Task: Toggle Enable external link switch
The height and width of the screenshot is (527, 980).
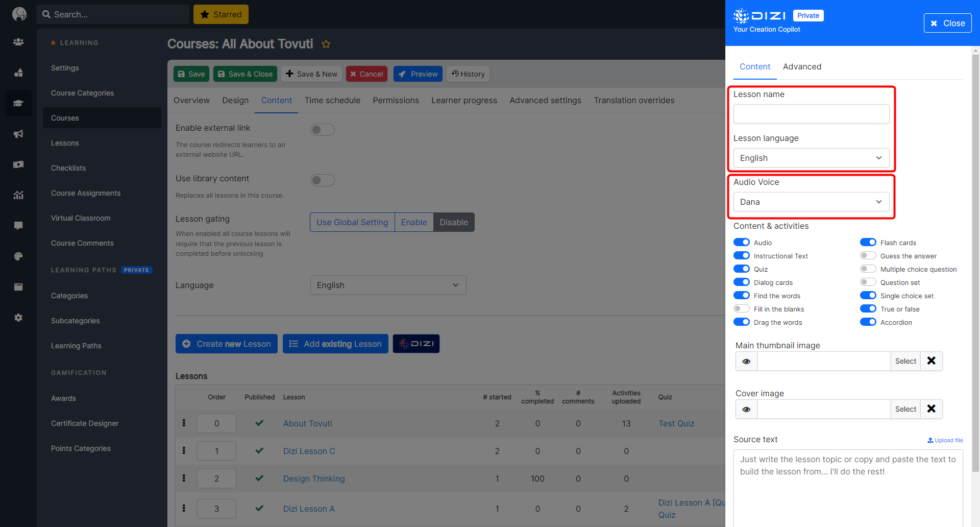Action: [x=323, y=130]
